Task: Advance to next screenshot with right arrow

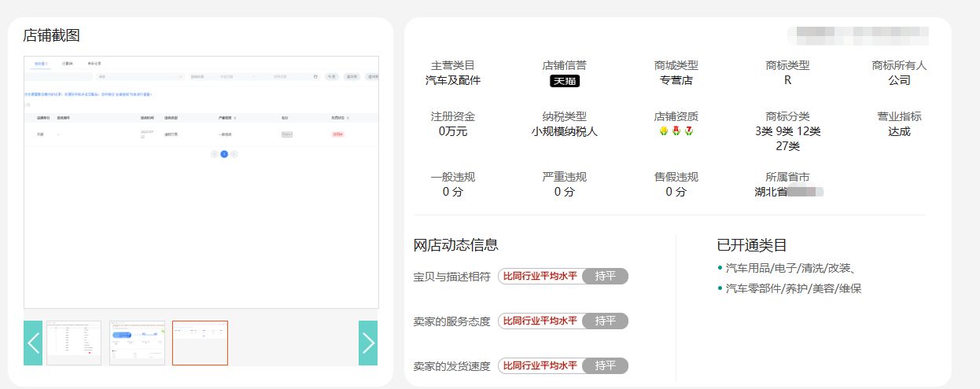Action: (368, 343)
